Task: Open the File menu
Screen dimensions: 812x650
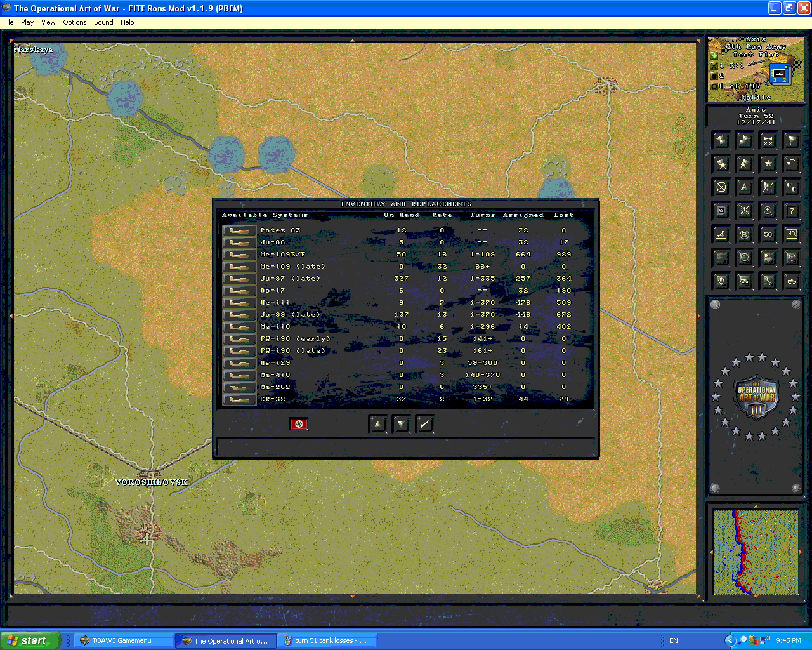Action: click(8, 22)
